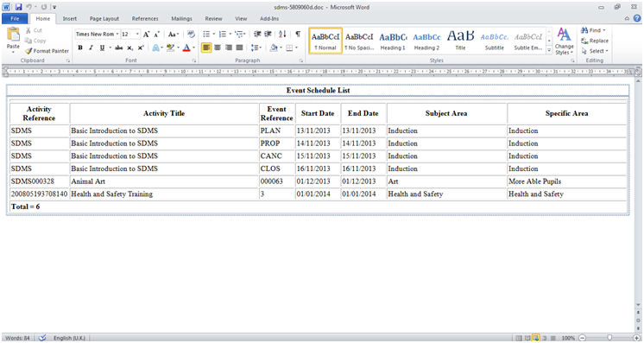Set Center alignment
This screenshot has width=644, height=343.
(218, 48)
